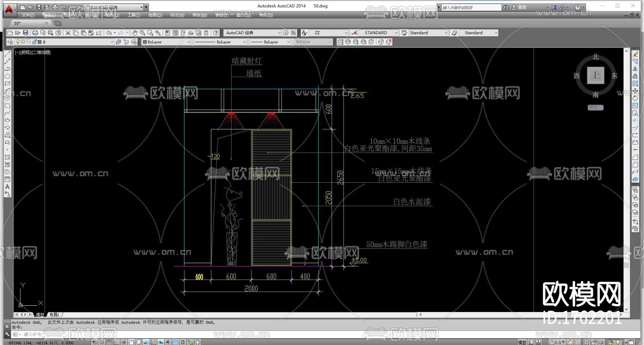Click the Plot printer icon in toolbar
The height and width of the screenshot is (345, 644).
pos(35,33)
